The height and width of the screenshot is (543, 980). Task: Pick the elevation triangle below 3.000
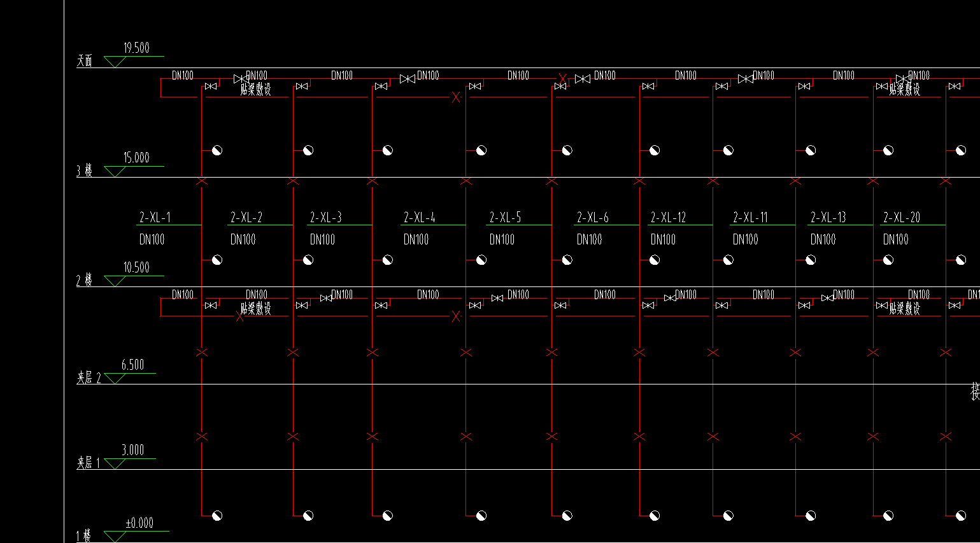click(115, 463)
